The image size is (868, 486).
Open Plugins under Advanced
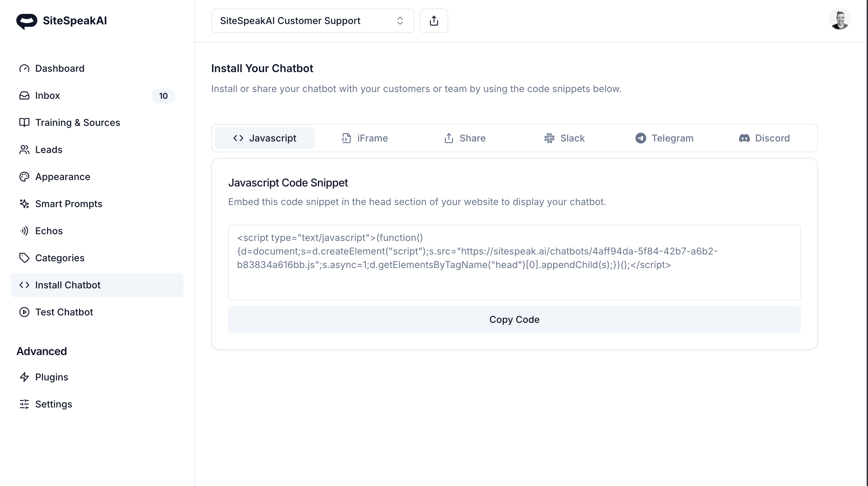(51, 377)
